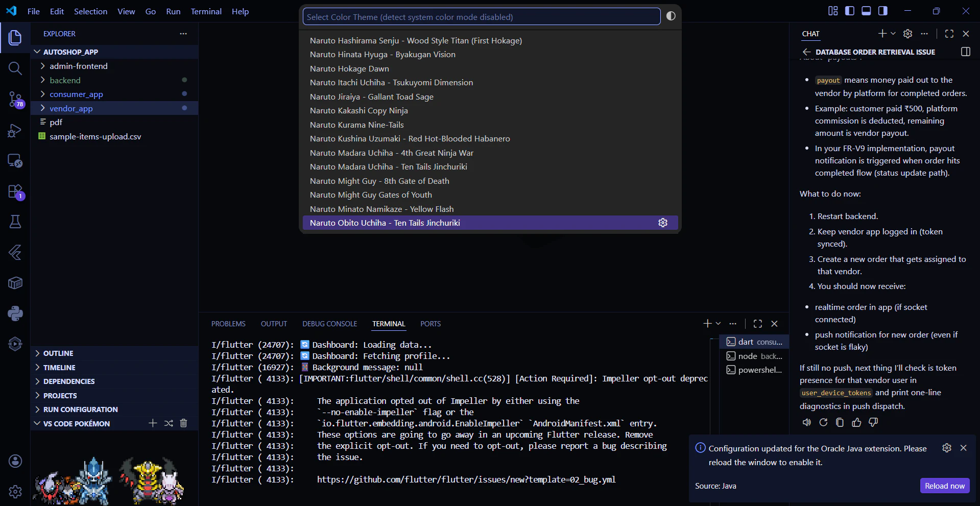The height and width of the screenshot is (506, 980).
Task: Open Naruto Obito Uchiha theme settings gear
Action: [x=662, y=223]
